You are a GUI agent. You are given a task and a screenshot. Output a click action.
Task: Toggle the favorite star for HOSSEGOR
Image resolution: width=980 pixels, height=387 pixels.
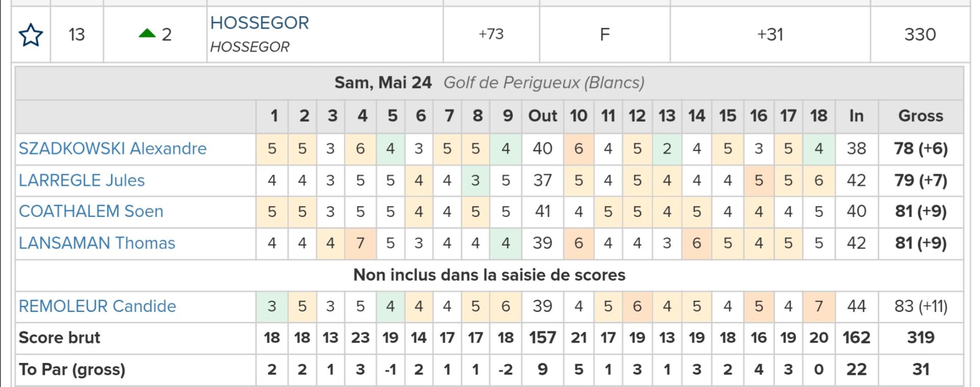point(31,35)
